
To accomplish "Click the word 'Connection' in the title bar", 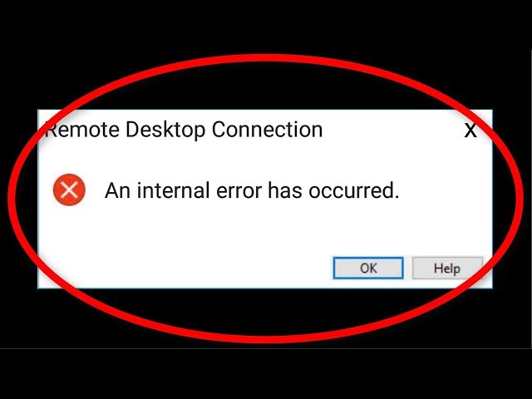I will click(267, 130).
